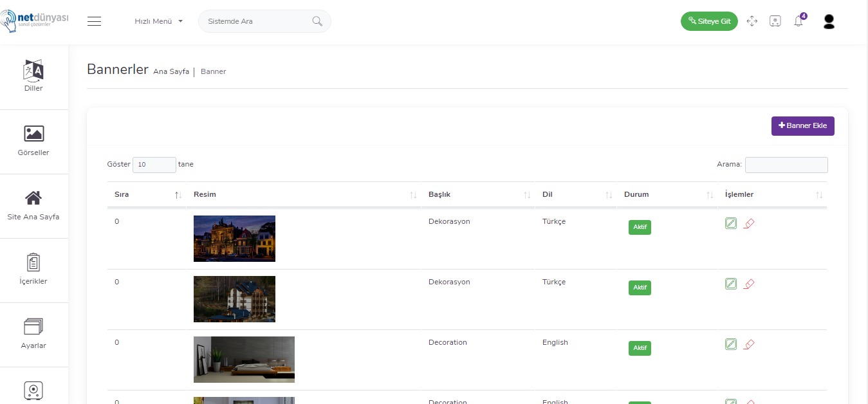Image resolution: width=868 pixels, height=404 pixels.
Task: Sort table by Sıra column
Action: pos(147,194)
